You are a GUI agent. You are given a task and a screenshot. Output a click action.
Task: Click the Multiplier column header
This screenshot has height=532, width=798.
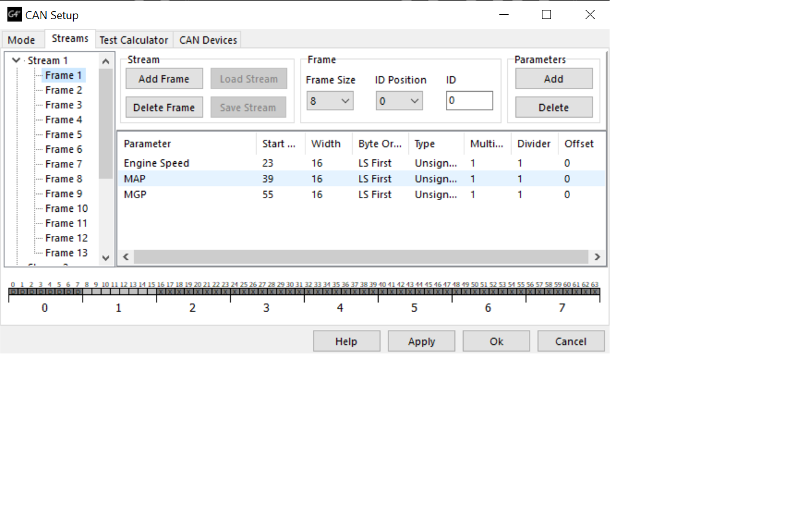click(x=488, y=143)
